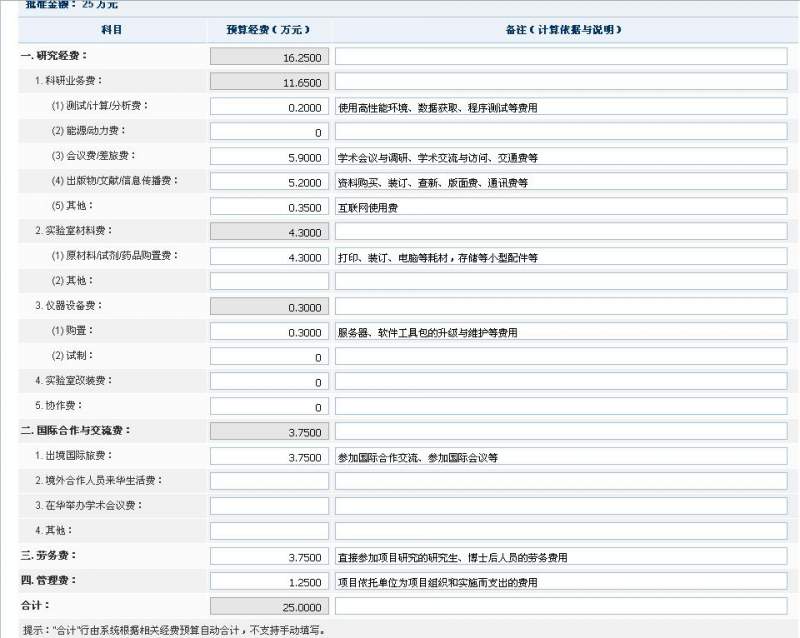Click the empty 境外合作人员来华生活费 budget field

(x=269, y=482)
